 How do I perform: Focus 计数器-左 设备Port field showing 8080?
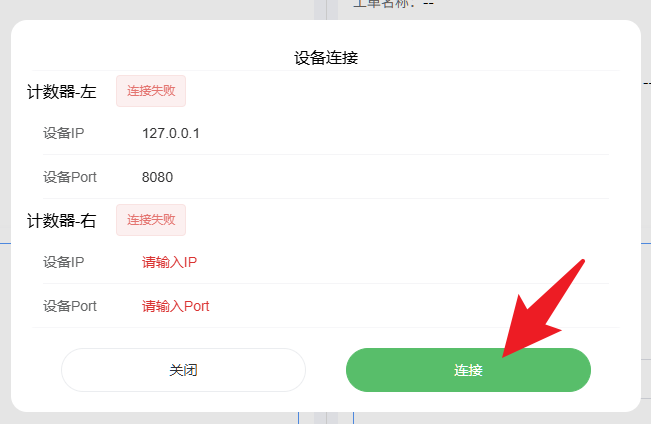tap(375, 177)
